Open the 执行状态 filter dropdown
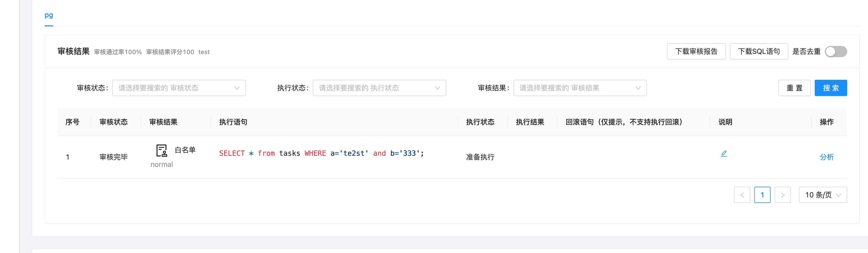The width and height of the screenshot is (868, 253). coord(379,88)
